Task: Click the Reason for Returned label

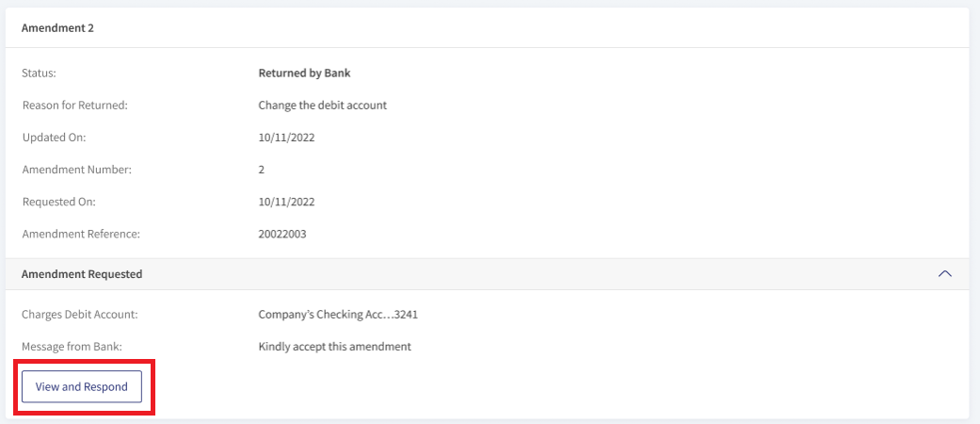Action: (x=75, y=106)
